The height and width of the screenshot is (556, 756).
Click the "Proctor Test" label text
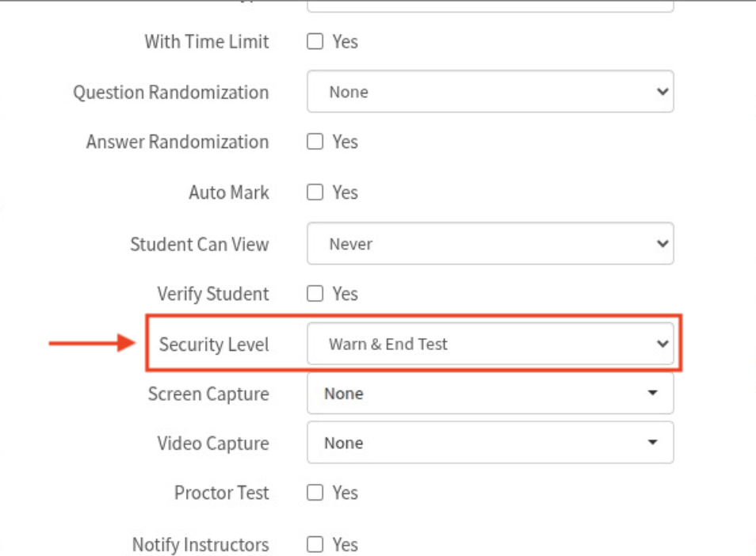click(222, 493)
